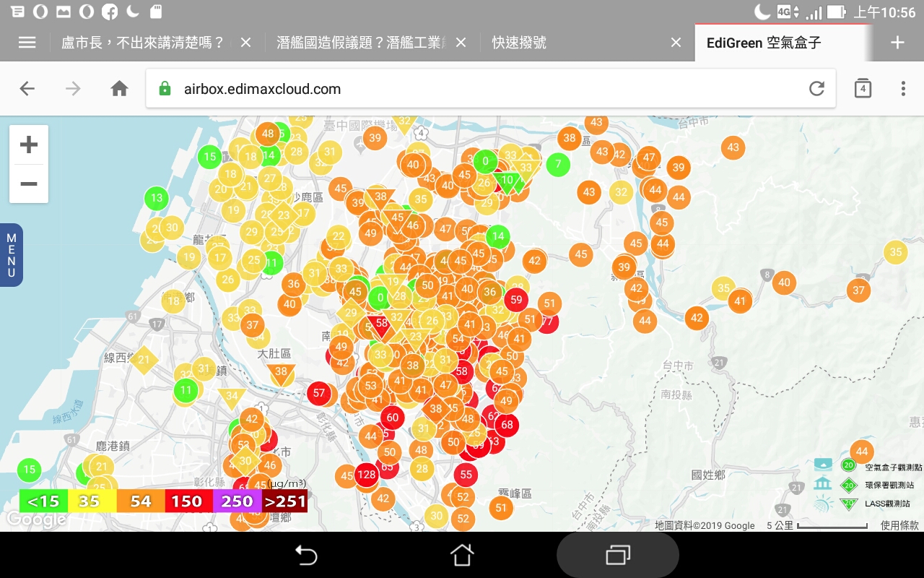Tap the yellow 35 legend swatch
924x578 pixels.
point(92,501)
